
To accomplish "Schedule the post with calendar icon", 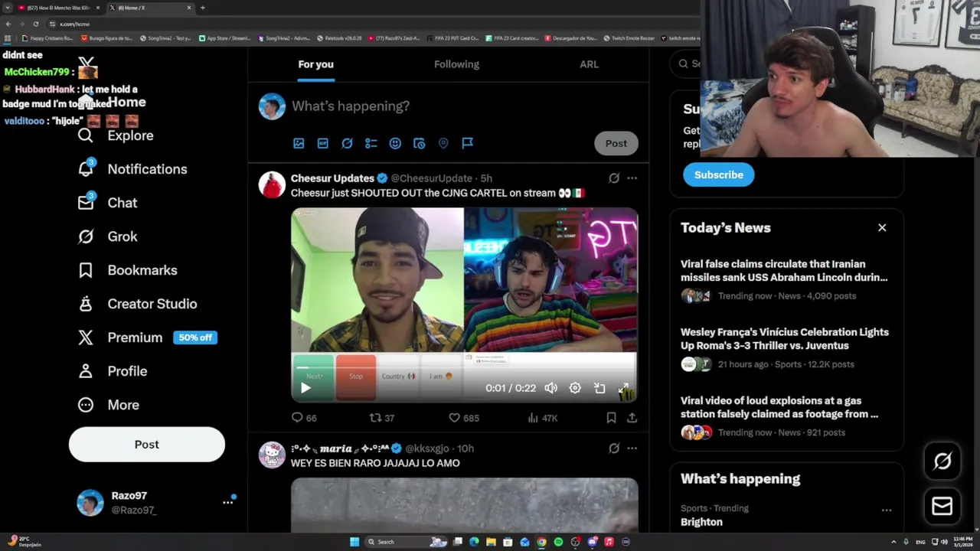I will [x=420, y=143].
